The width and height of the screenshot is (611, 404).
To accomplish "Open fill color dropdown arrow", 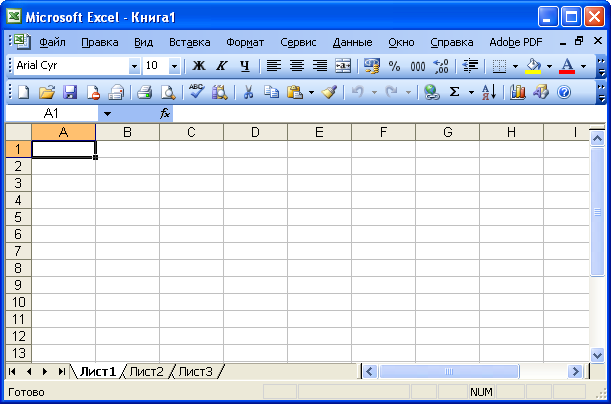I will pos(549,66).
